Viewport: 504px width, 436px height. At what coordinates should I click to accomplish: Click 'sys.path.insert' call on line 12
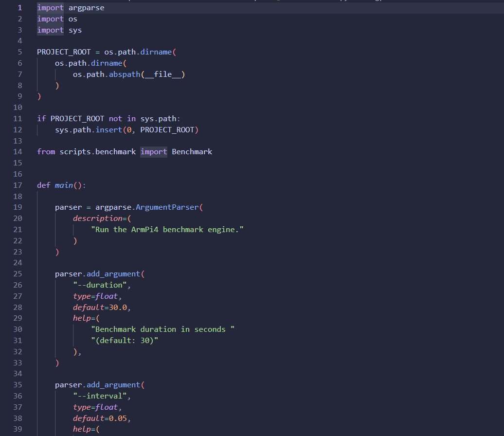coord(89,130)
